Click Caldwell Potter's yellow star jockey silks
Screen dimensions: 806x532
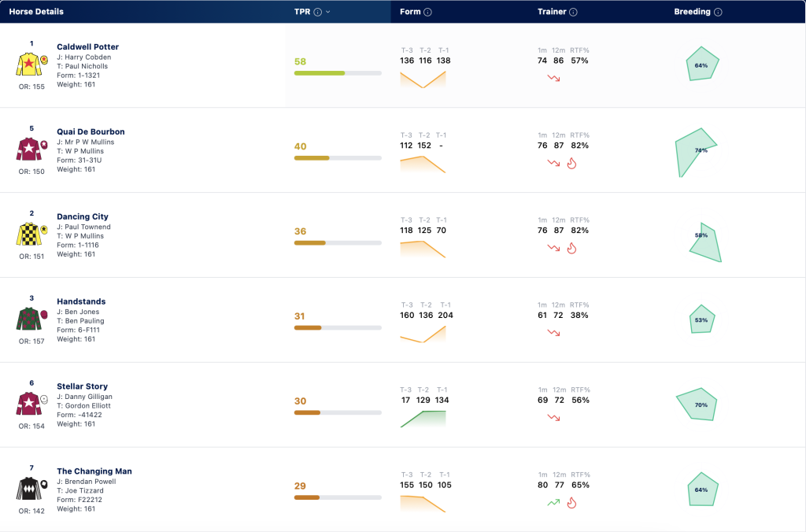click(31, 64)
